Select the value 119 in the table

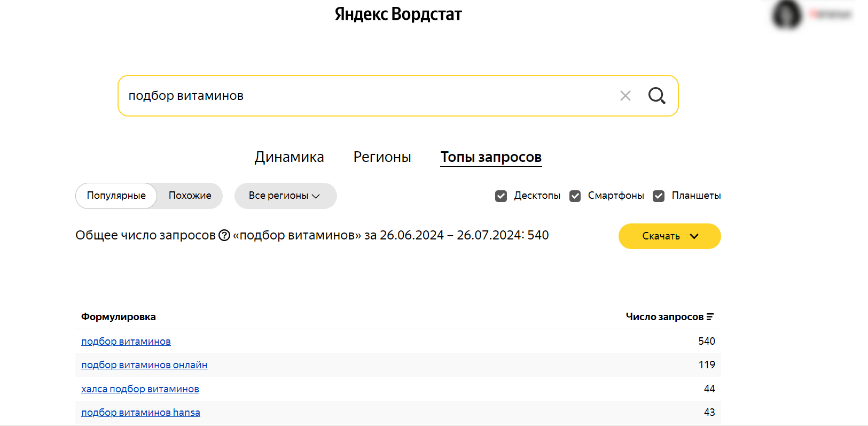coord(707,365)
